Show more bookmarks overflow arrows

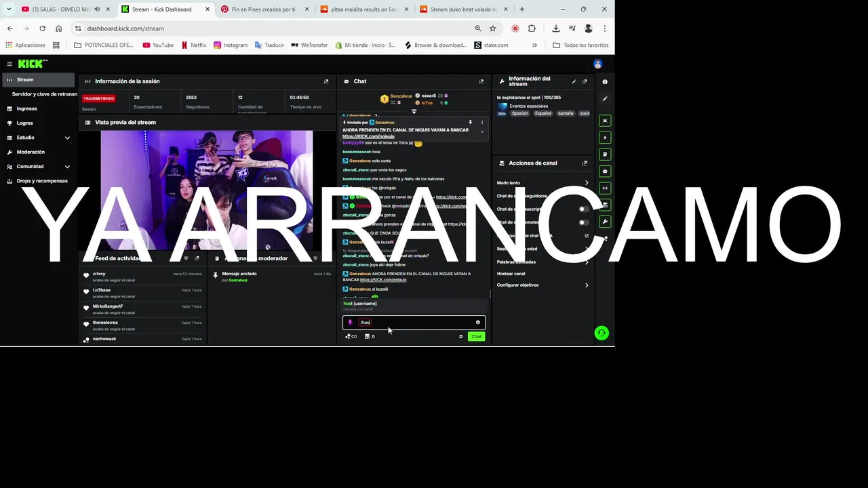(534, 45)
